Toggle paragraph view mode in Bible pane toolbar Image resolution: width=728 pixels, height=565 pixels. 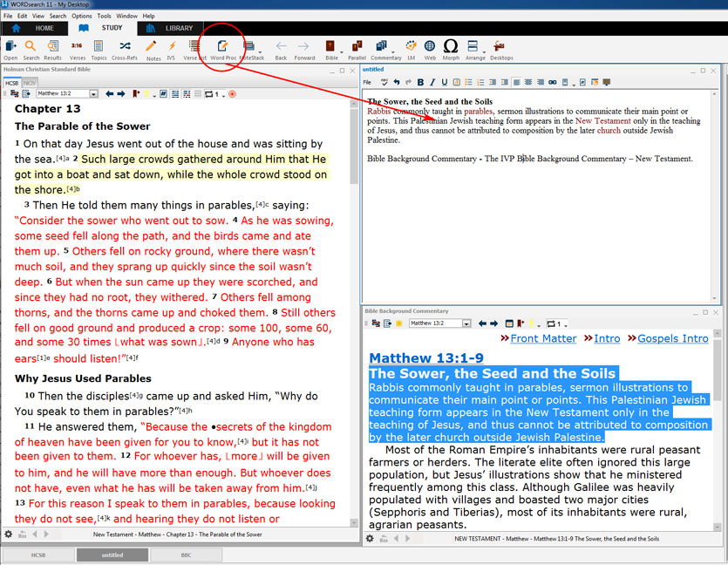[x=175, y=94]
